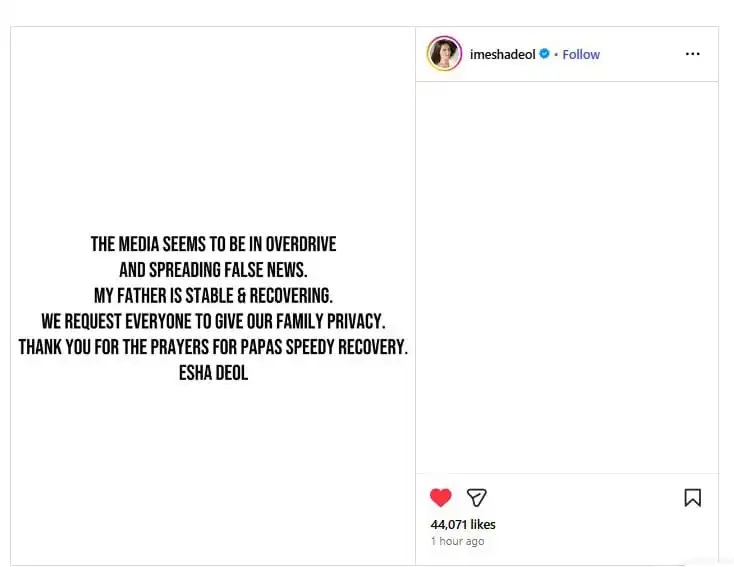
Task: Click the 'give our family privacy' line
Action: 213,322
